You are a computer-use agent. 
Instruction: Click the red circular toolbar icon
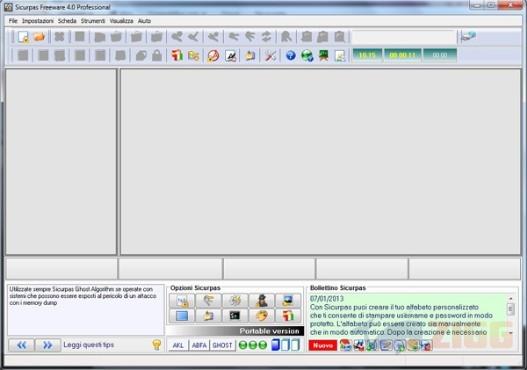tap(213, 55)
